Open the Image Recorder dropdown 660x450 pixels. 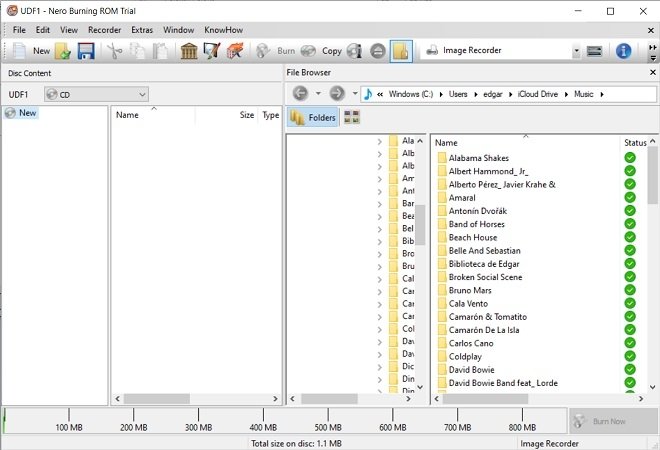(x=576, y=51)
